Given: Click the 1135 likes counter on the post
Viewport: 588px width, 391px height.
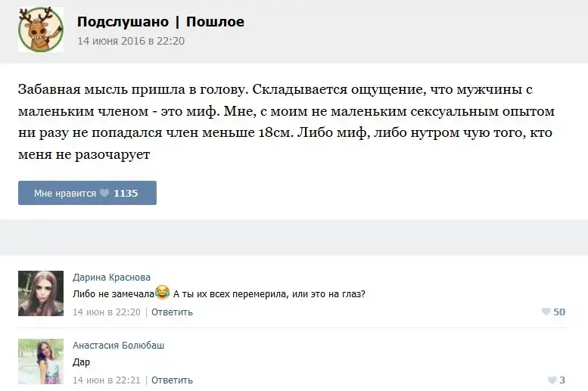Looking at the screenshot, I should pos(126,194).
